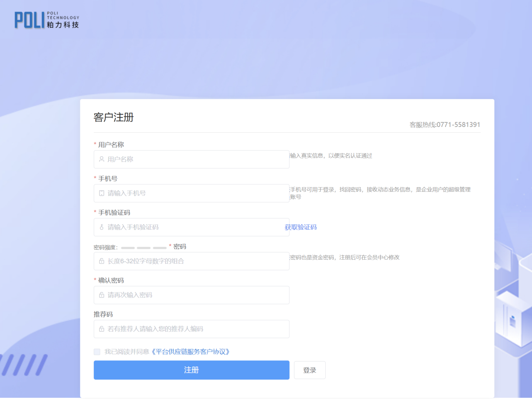Click the lock icon in 确认密码 field

pos(101,295)
